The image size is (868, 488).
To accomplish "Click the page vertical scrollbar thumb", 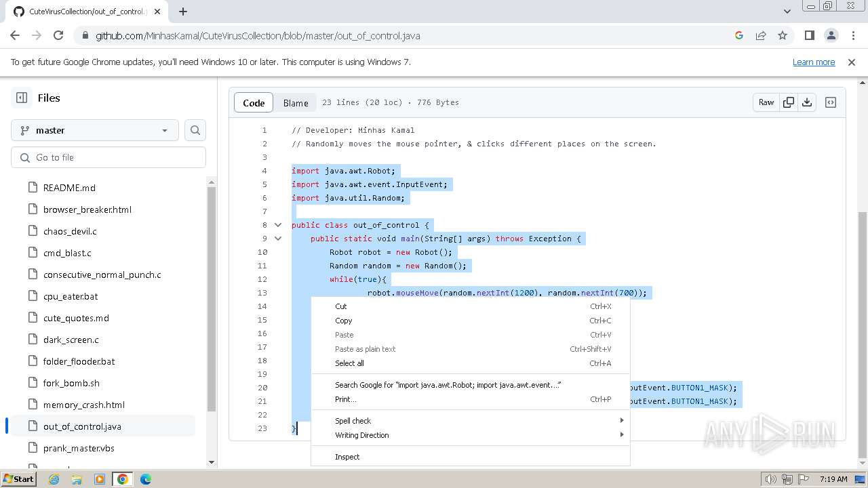I will [862, 335].
